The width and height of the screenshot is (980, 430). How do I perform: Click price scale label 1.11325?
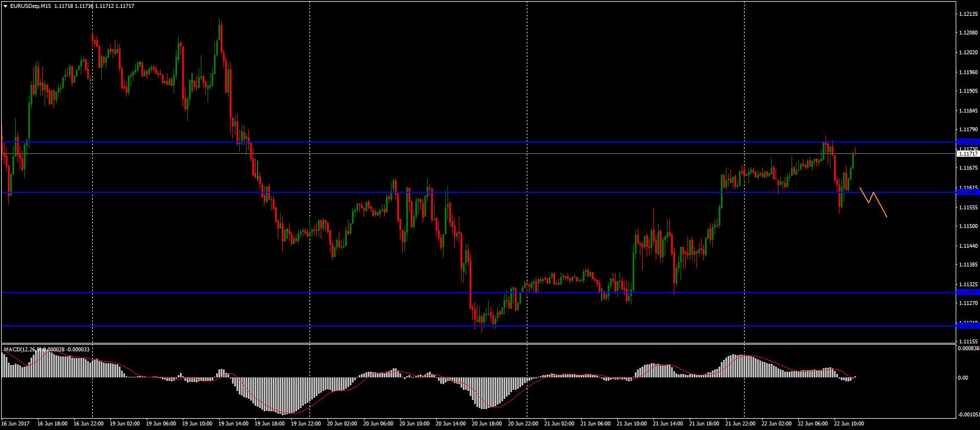969,284
